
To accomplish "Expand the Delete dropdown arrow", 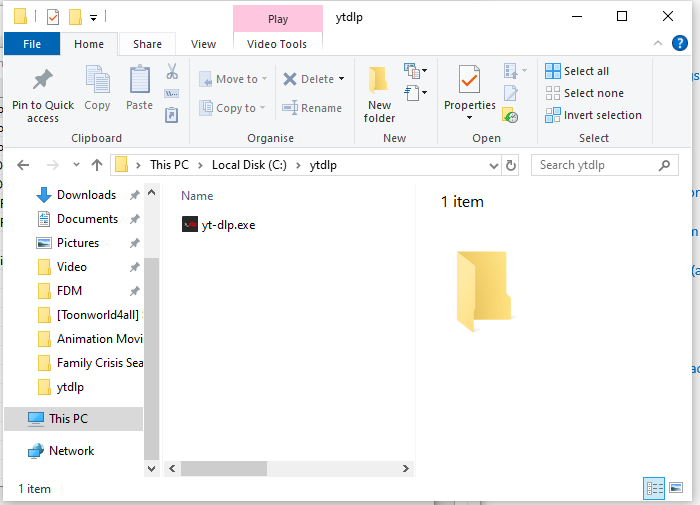I will coord(341,79).
